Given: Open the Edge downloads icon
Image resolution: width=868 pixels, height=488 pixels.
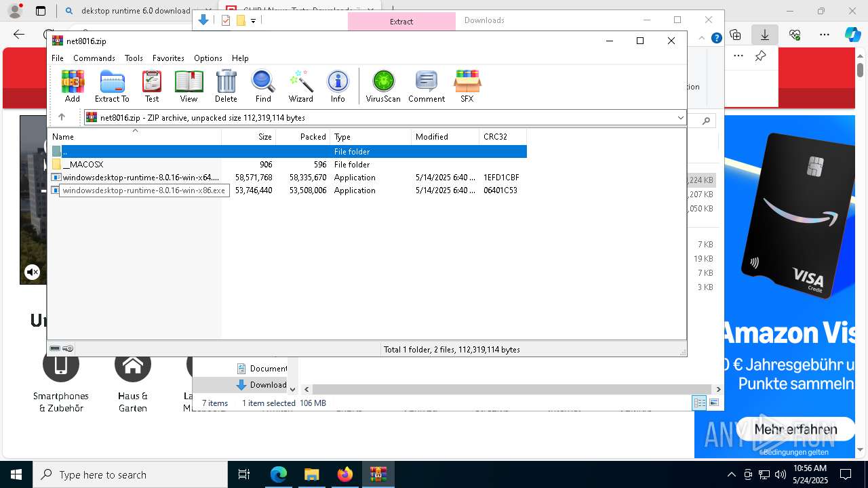Looking at the screenshot, I should pos(765,35).
